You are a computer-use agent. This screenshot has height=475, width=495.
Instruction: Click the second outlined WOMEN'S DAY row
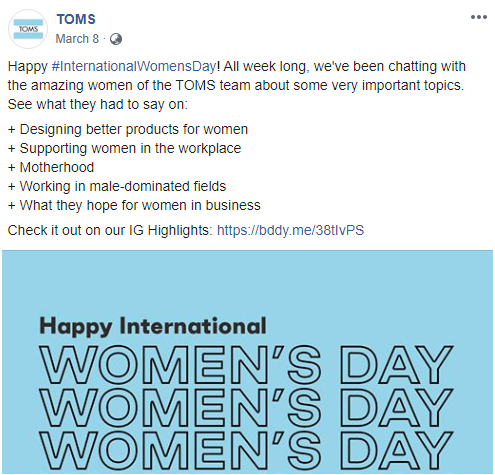(246, 408)
